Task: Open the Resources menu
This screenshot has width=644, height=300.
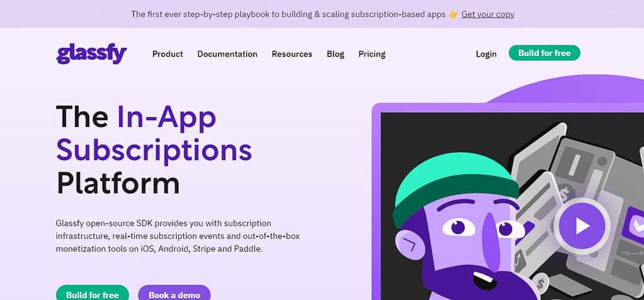Action: click(x=292, y=54)
